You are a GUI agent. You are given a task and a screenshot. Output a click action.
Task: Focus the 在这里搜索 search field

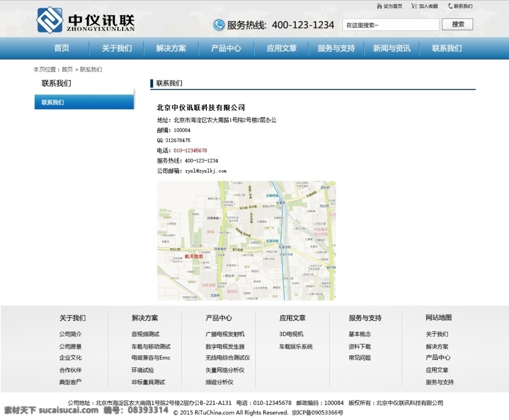point(391,25)
